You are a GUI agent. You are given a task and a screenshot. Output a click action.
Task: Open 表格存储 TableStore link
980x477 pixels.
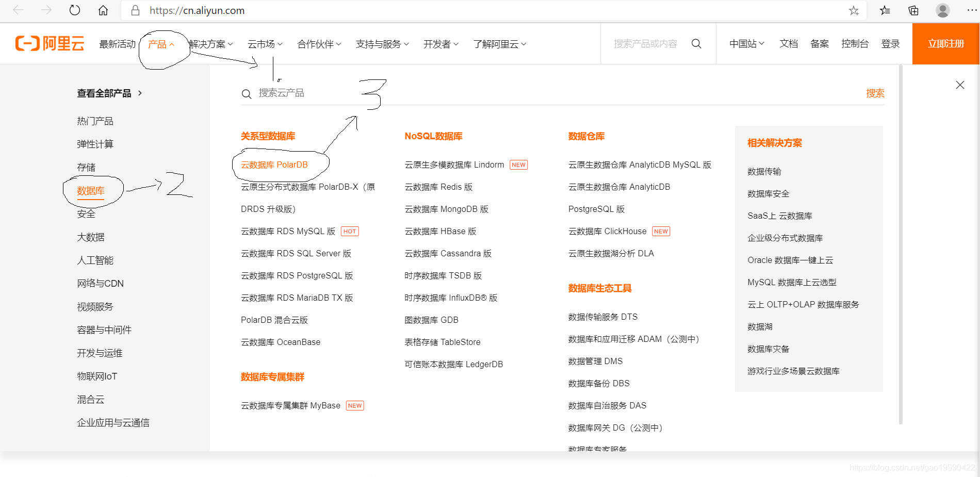point(443,342)
